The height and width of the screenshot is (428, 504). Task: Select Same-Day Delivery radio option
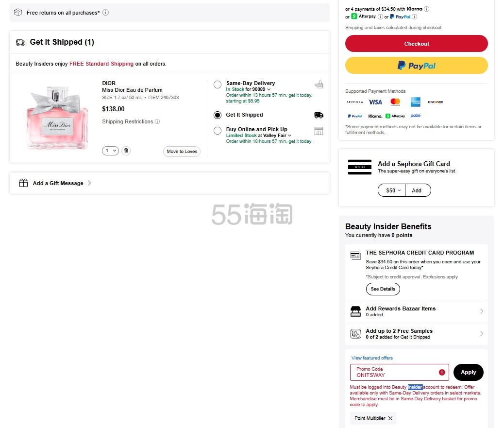[x=218, y=85]
